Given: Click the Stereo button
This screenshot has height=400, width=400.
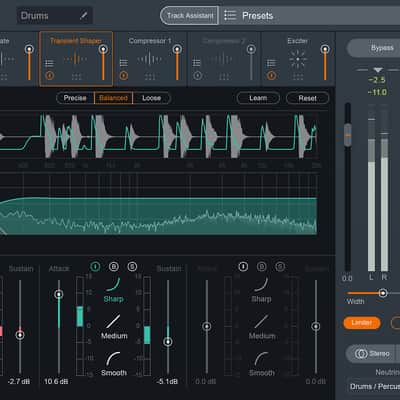Looking at the screenshot, I should [371, 354].
